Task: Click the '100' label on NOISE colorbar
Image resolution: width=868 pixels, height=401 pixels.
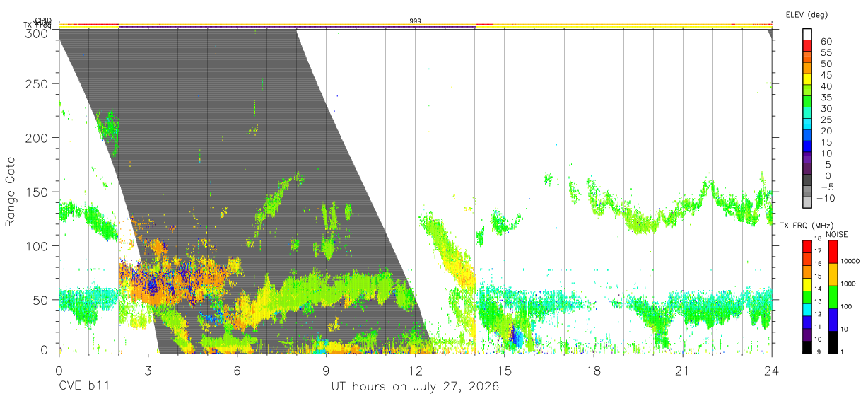Action: pyautogui.click(x=848, y=306)
